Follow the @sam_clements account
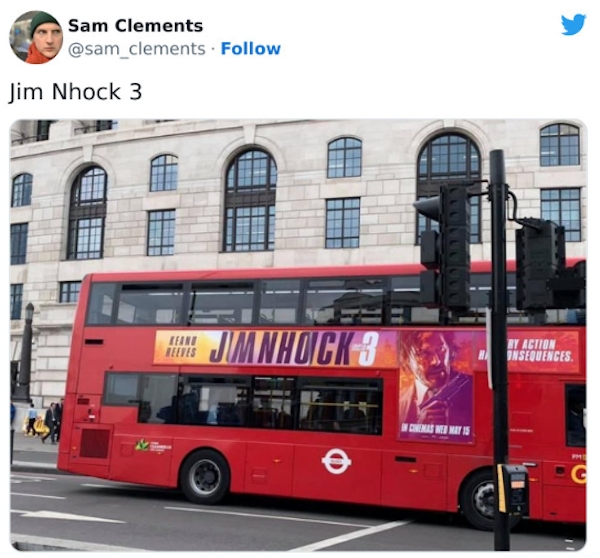 [x=251, y=49]
